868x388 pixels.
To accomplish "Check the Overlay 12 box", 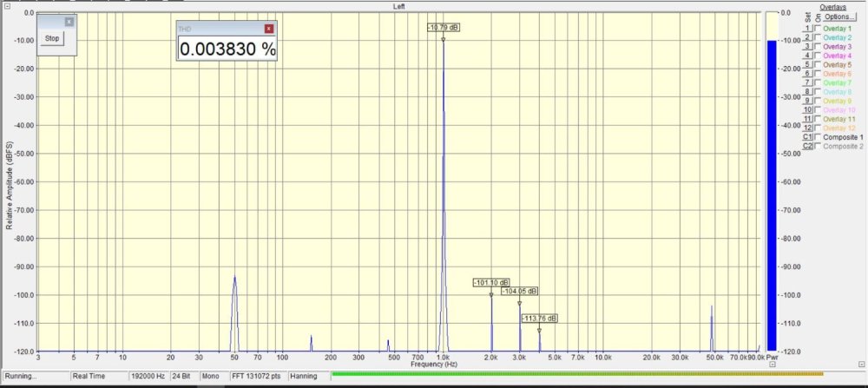I will click(x=817, y=128).
